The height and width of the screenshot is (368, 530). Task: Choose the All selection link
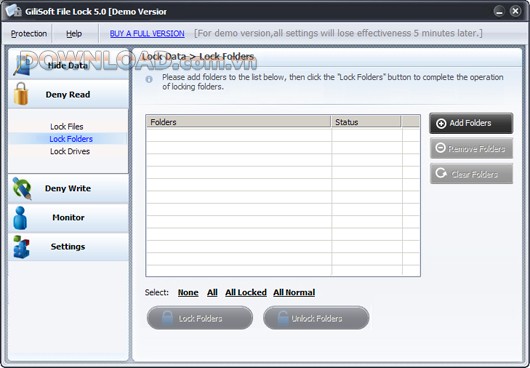tap(212, 292)
